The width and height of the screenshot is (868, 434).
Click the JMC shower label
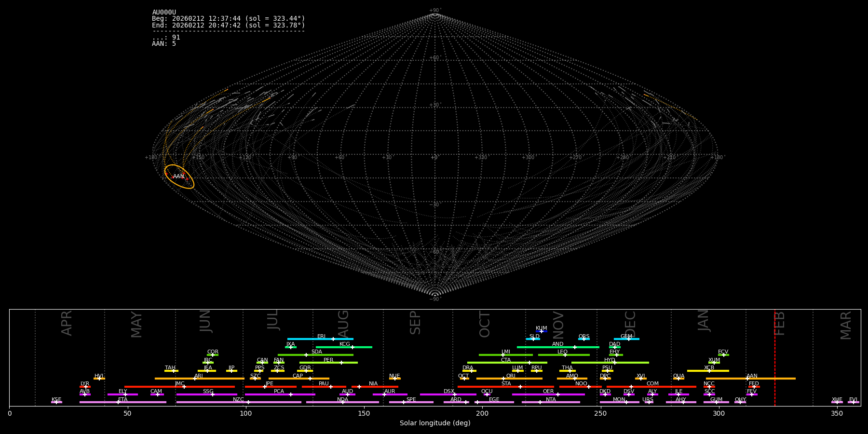point(179,384)
